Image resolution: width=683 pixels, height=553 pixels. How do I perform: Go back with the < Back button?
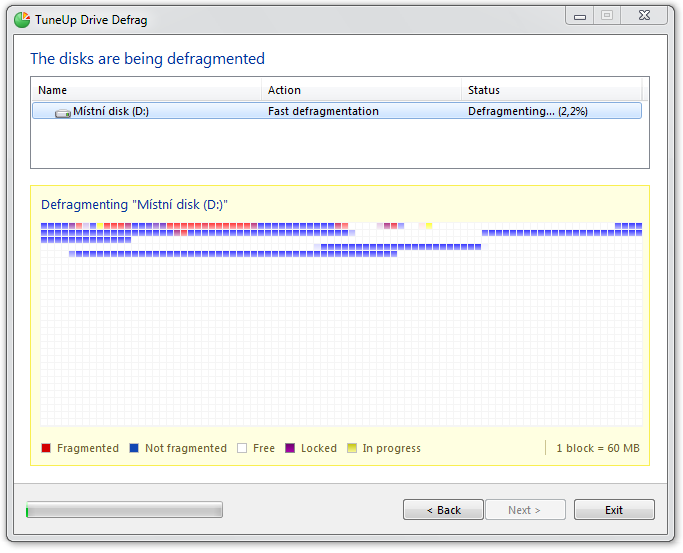(443, 510)
